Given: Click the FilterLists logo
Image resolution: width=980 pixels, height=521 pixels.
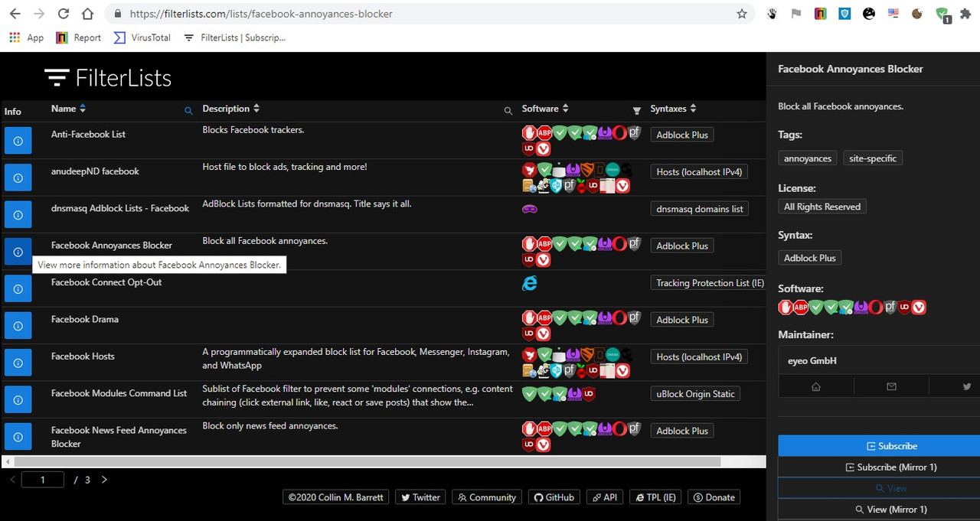Looking at the screenshot, I should click(108, 77).
